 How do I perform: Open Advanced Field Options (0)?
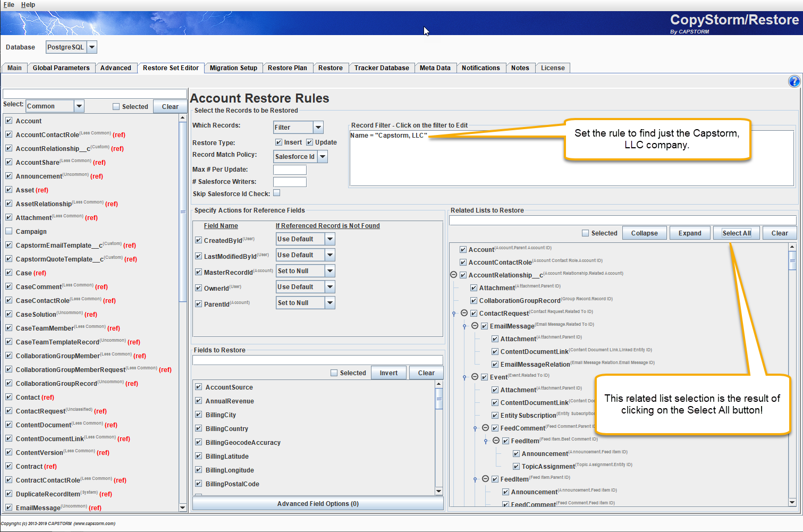coord(318,504)
